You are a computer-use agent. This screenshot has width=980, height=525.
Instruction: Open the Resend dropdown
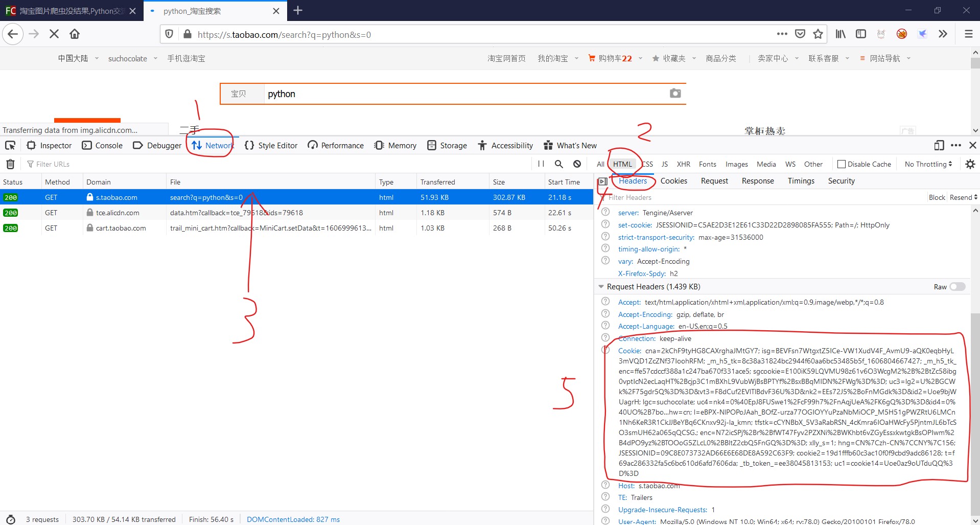pyautogui.click(x=964, y=197)
